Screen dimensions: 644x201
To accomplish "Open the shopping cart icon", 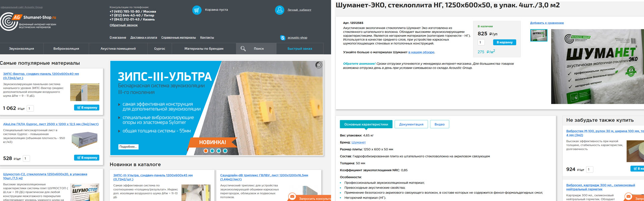I will pyautogui.click(x=197, y=10).
